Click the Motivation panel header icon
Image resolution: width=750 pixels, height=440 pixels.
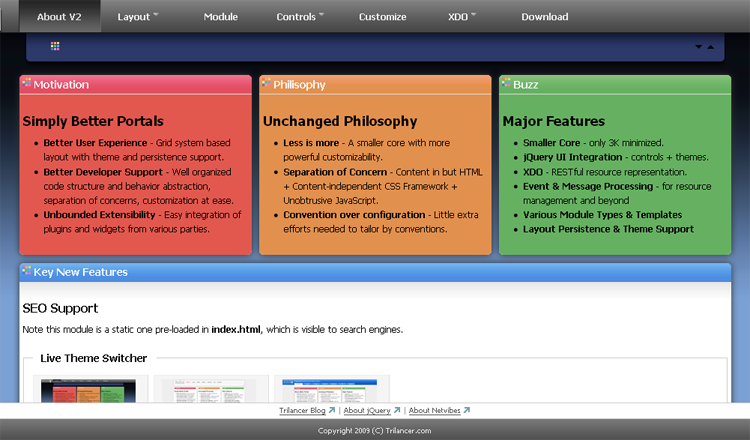[27, 84]
